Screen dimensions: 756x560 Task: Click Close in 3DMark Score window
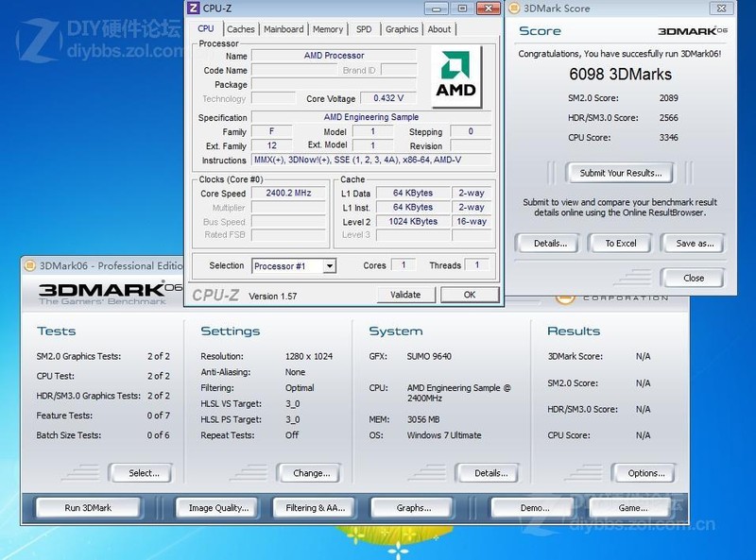[x=694, y=278]
